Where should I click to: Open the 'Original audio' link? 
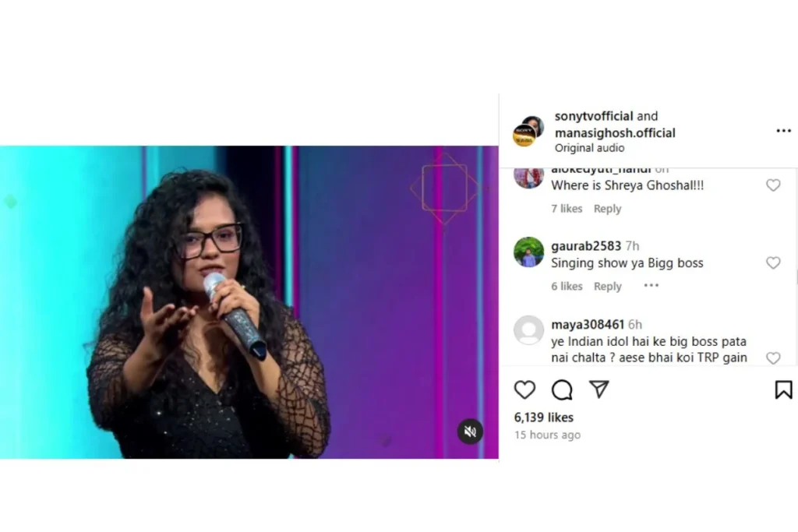(589, 148)
